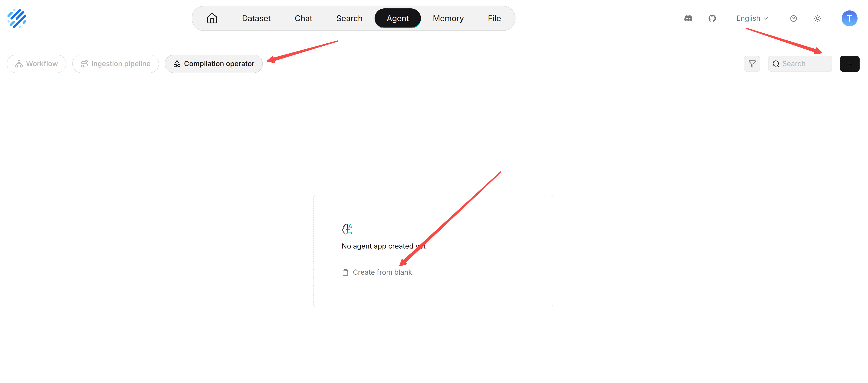Screen dimensions: 868x383
Task: Go to the Memory tab
Action: [x=448, y=18]
